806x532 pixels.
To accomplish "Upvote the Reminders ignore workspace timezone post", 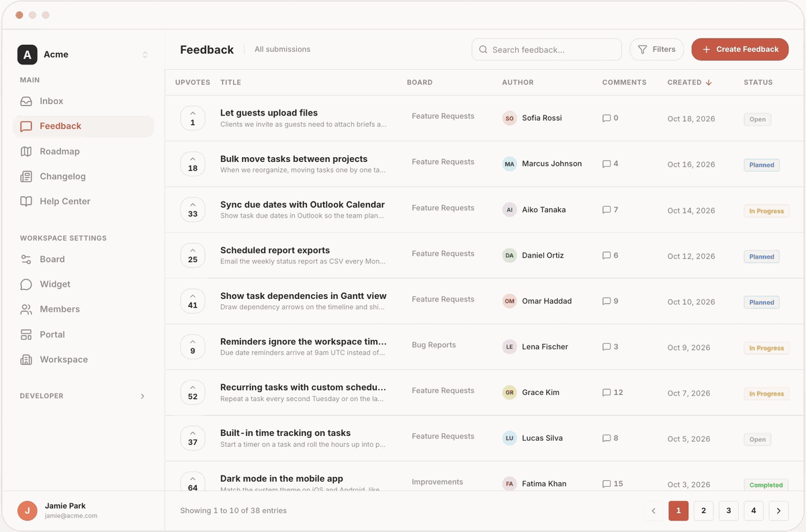I will [x=193, y=347].
